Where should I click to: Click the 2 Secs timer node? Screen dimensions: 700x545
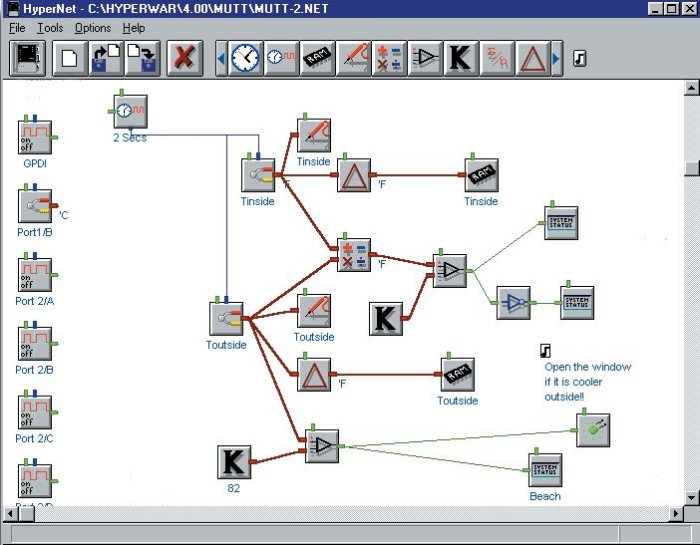coord(130,112)
